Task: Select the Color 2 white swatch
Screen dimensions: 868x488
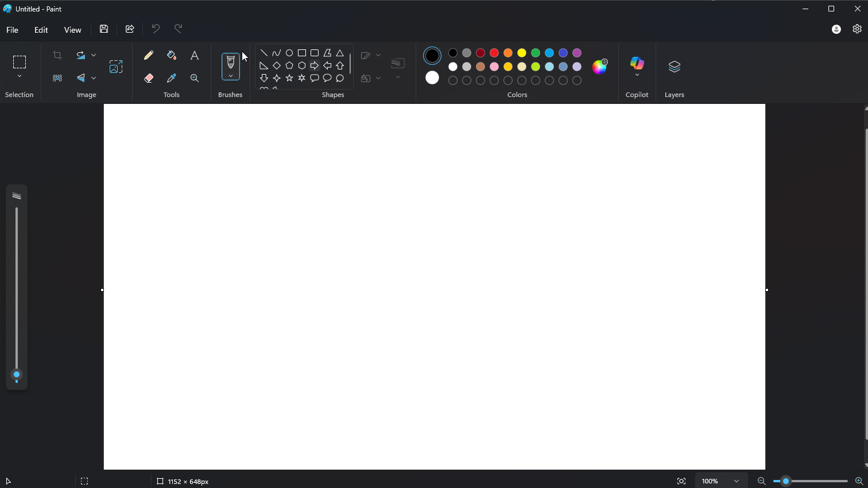Action: (x=432, y=78)
